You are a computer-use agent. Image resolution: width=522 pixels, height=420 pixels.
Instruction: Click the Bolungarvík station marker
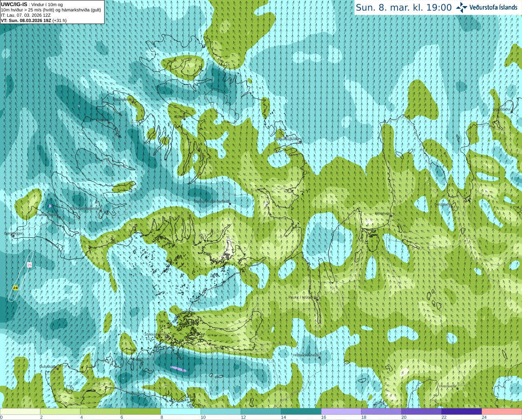tap(133, 102)
